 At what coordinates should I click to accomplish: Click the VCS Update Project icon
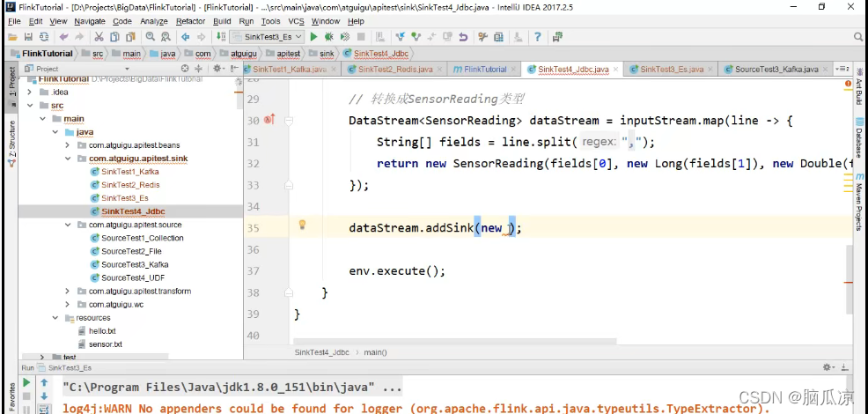pos(401,37)
